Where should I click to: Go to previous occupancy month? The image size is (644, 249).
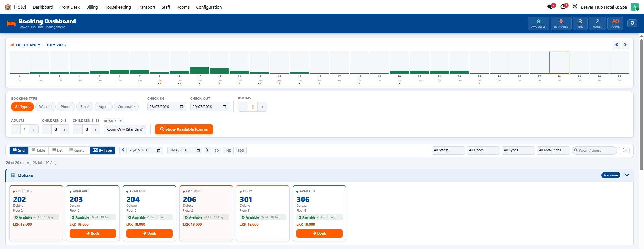pyautogui.click(x=616, y=45)
